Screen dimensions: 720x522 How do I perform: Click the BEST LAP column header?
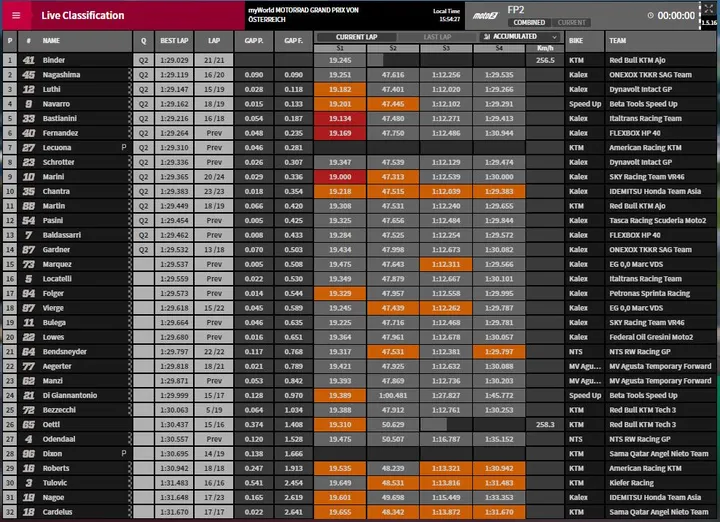coord(174,41)
